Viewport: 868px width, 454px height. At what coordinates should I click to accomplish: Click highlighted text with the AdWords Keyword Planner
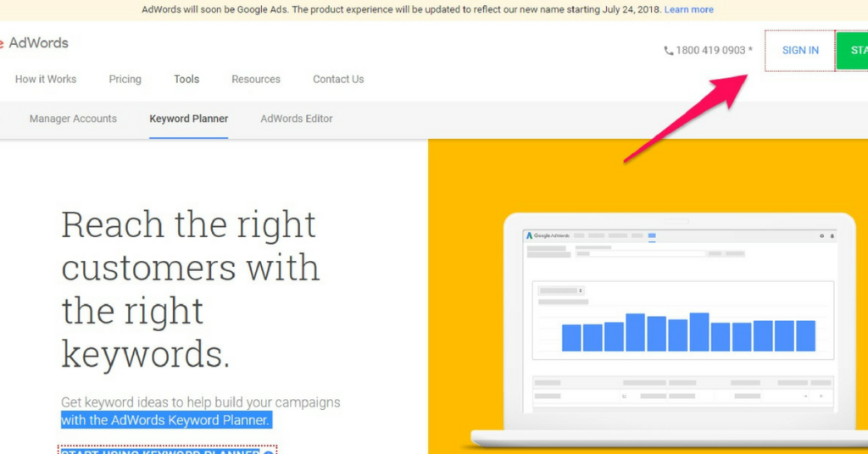click(166, 420)
